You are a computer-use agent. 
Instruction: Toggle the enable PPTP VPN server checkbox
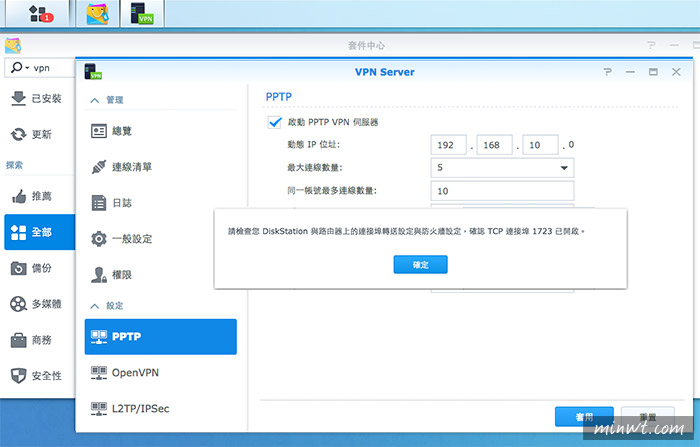click(x=275, y=122)
